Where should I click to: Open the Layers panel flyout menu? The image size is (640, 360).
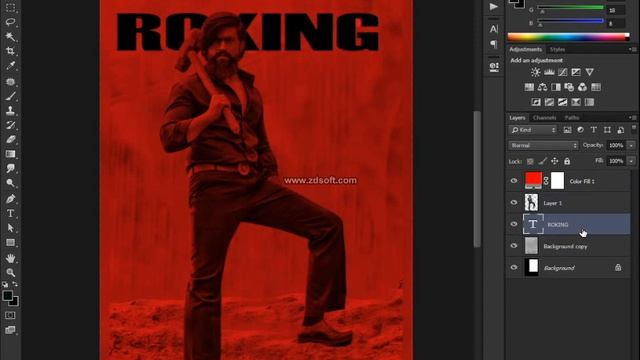[633, 118]
